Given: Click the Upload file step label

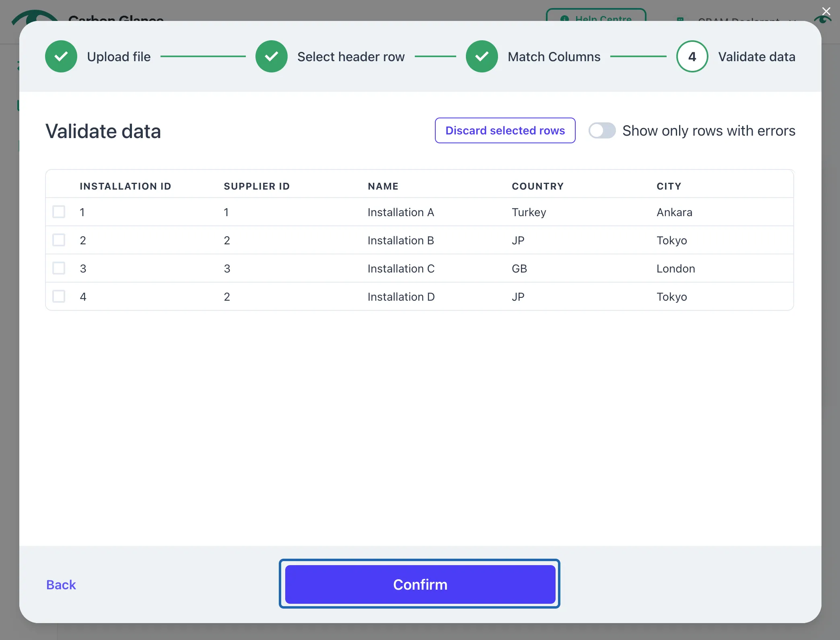Looking at the screenshot, I should pos(119,57).
